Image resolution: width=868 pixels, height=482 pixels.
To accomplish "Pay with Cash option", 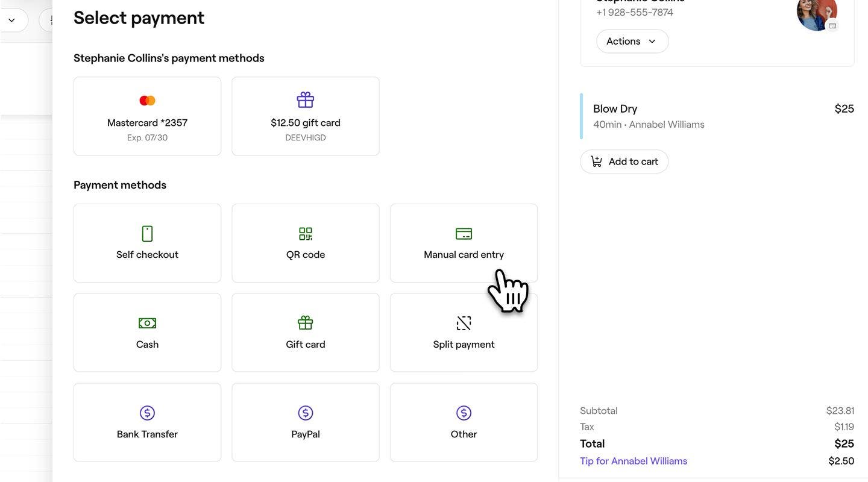I will [x=147, y=333].
